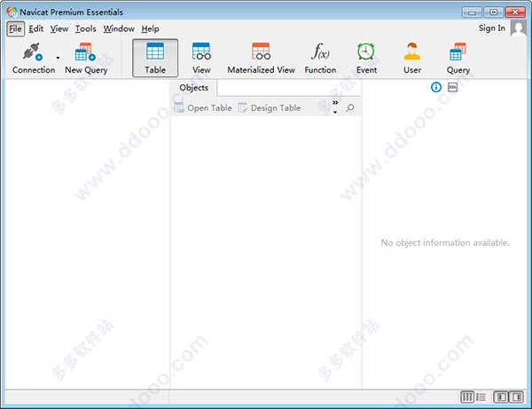Screen dimensions: 532x409
Task: Switch to list view mode
Action: click(481, 397)
